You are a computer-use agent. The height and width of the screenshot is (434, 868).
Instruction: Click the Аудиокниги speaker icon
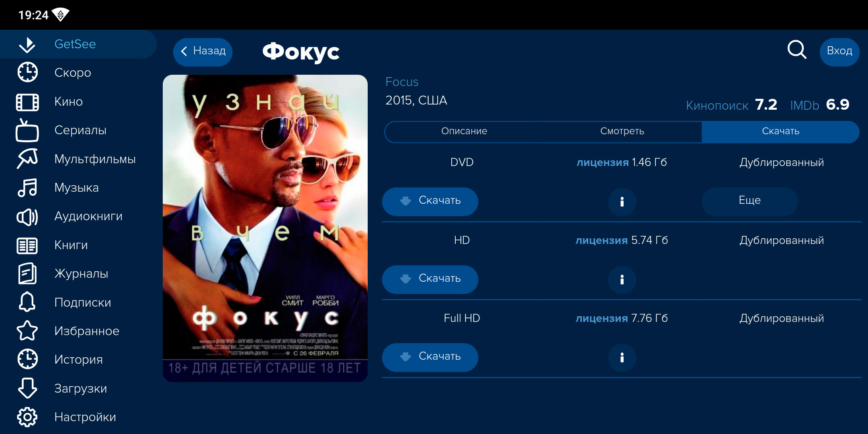click(27, 217)
